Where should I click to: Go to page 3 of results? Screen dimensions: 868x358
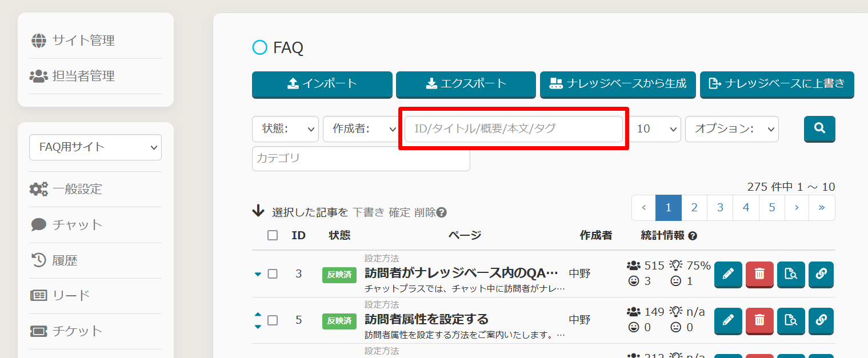click(x=720, y=208)
